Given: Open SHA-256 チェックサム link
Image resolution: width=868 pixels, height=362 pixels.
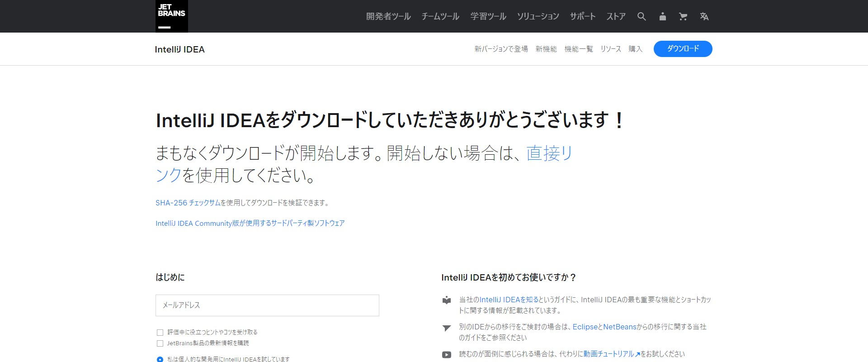Looking at the screenshot, I should [188, 203].
